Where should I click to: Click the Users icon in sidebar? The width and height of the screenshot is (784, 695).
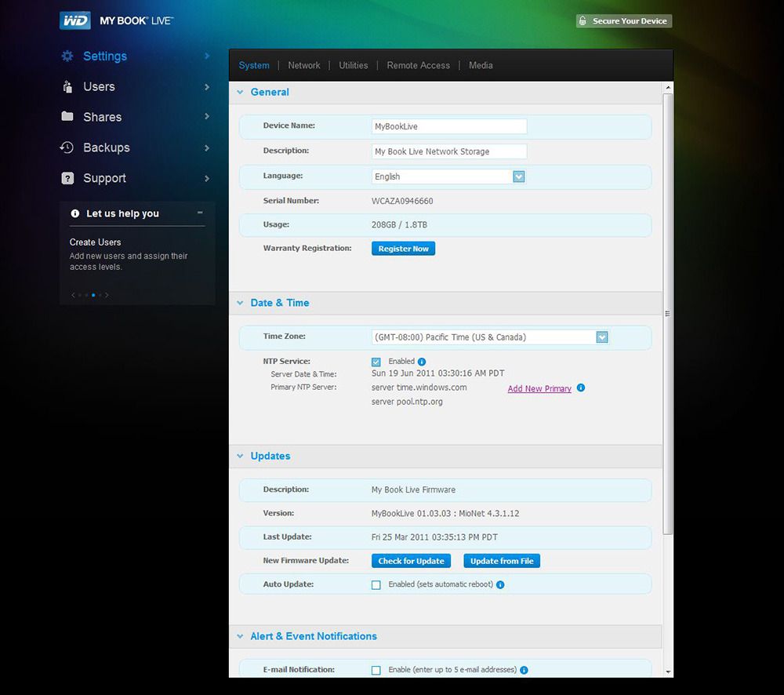tap(67, 86)
